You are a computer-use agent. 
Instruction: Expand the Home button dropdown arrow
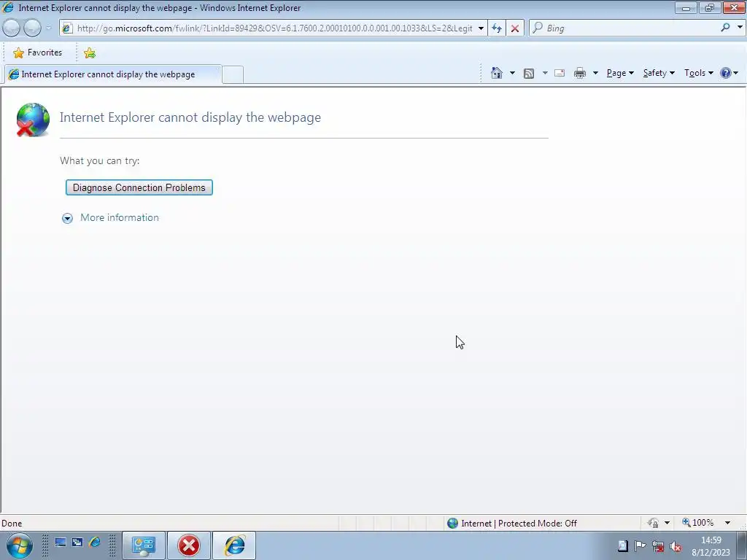click(513, 73)
